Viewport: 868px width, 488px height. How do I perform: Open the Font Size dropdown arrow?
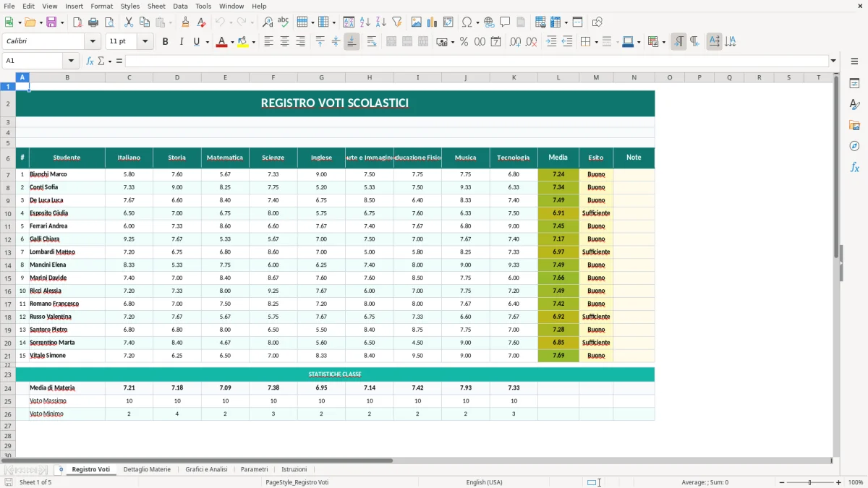(x=145, y=42)
